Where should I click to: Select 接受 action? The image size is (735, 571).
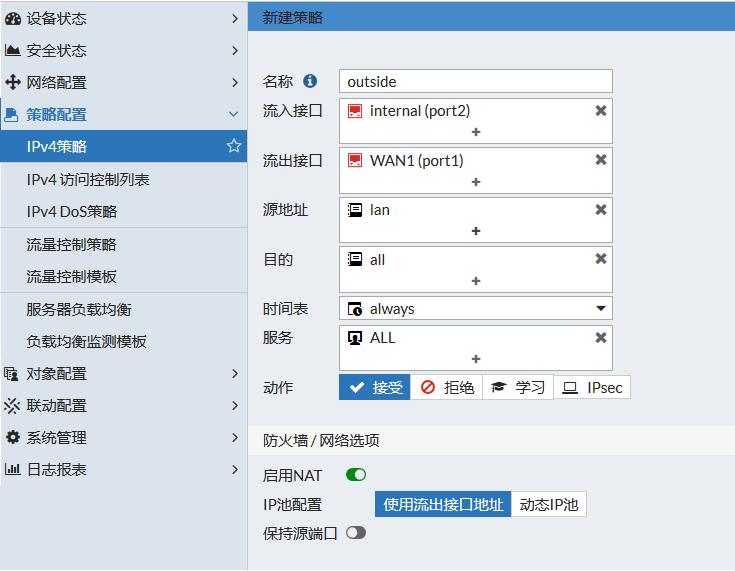click(375, 387)
